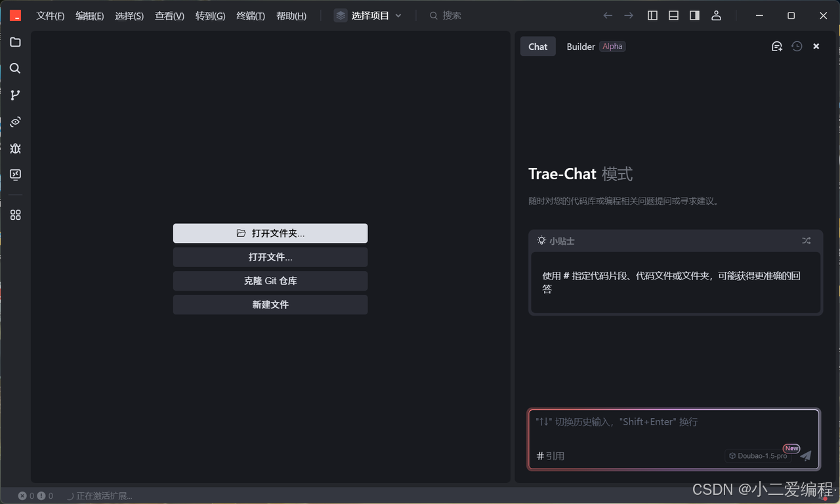This screenshot has width=840, height=504.
Task: Open the 查看(V) menu
Action: [169, 16]
